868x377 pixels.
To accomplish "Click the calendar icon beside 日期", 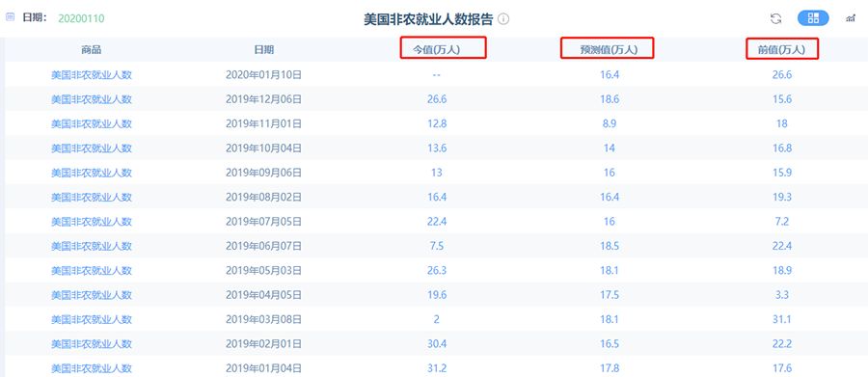I will (10, 17).
